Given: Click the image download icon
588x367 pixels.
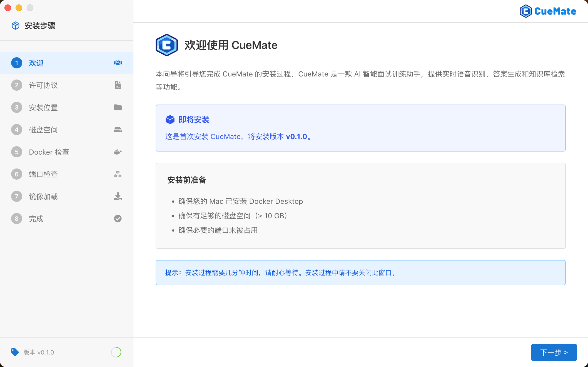Looking at the screenshot, I should [118, 196].
